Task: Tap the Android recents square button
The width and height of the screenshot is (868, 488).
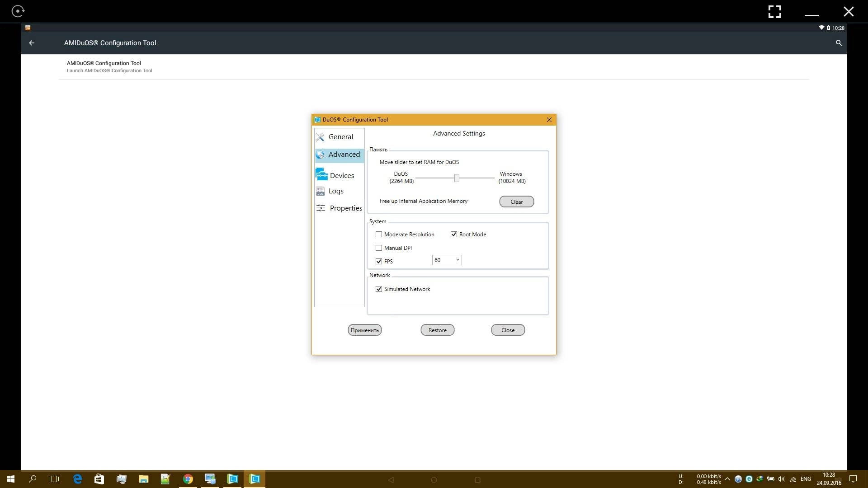Action: [477, 480]
